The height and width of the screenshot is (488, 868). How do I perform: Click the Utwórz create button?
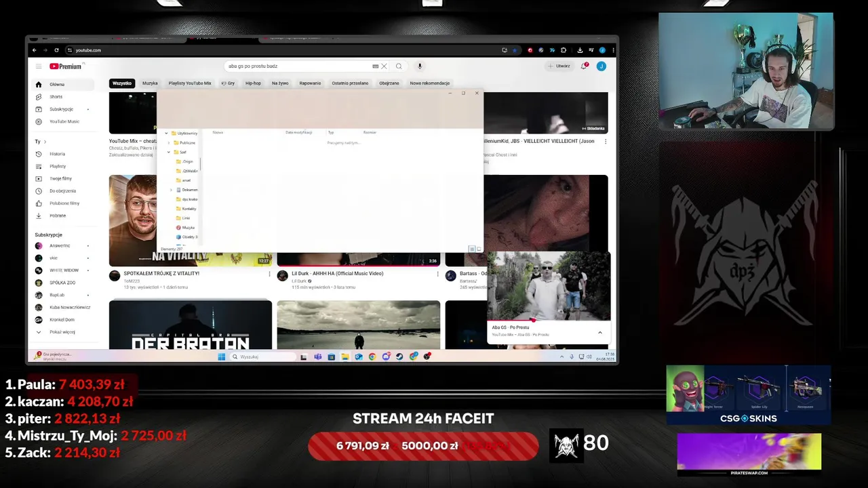(x=559, y=66)
